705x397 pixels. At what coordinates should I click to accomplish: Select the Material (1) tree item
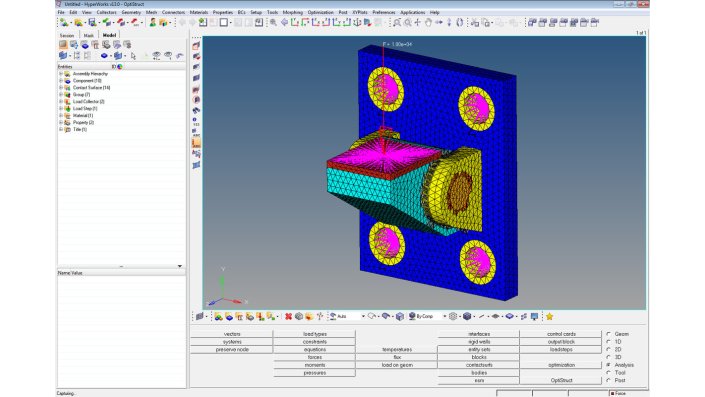[x=83, y=116]
